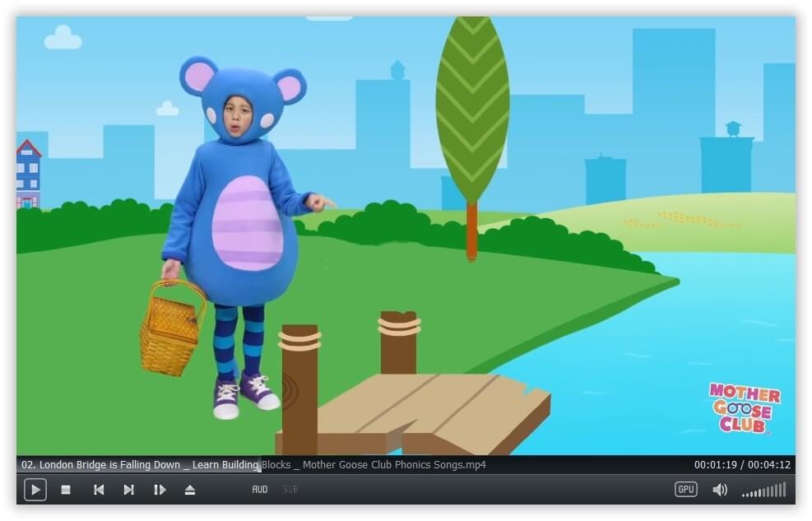
Task: Step forward one frame
Action: 160,490
